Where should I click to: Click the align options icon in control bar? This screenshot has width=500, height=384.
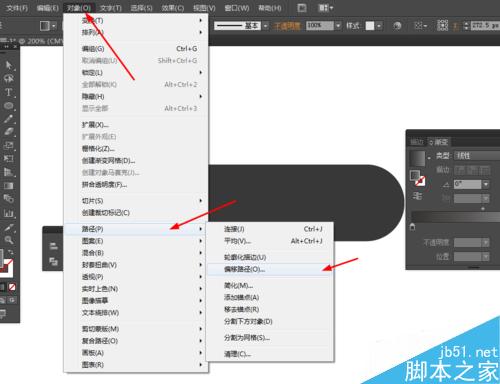[x=420, y=26]
